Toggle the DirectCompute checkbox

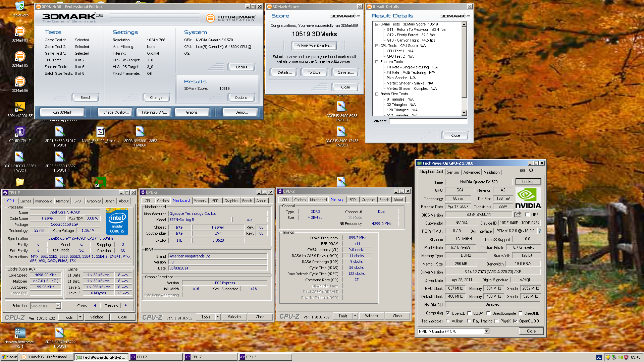click(488, 313)
